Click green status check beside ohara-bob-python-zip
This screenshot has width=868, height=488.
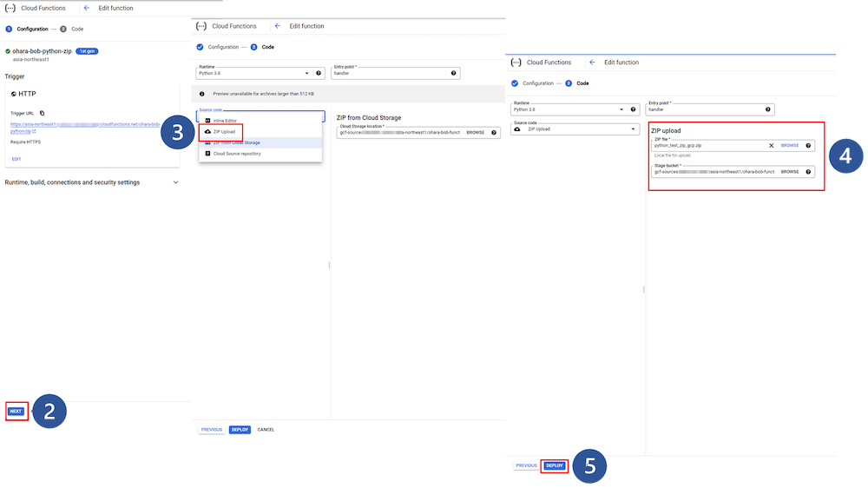pos(8,51)
